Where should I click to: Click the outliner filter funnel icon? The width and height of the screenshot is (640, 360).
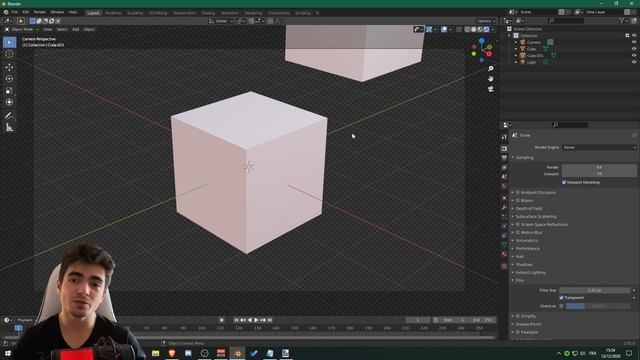coord(621,20)
